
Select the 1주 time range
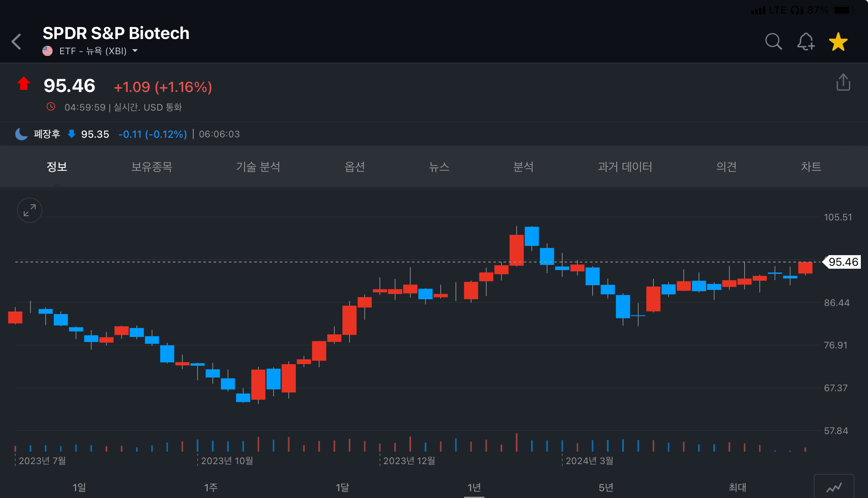point(211,487)
